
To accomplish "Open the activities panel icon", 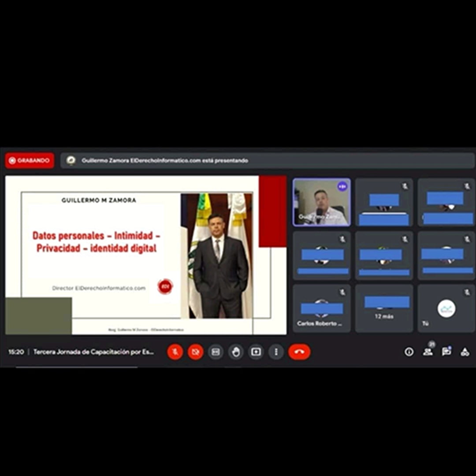I will (465, 352).
